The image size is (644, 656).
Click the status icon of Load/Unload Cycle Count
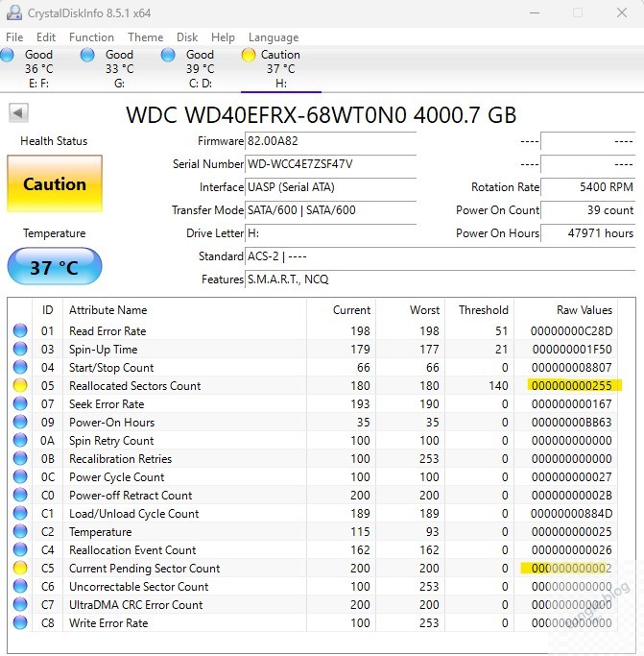(20, 513)
